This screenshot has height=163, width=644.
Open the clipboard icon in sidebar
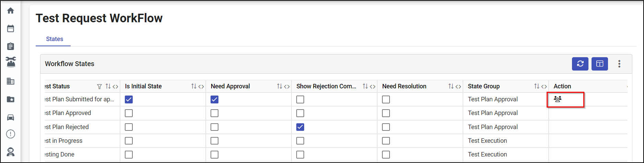(11, 46)
